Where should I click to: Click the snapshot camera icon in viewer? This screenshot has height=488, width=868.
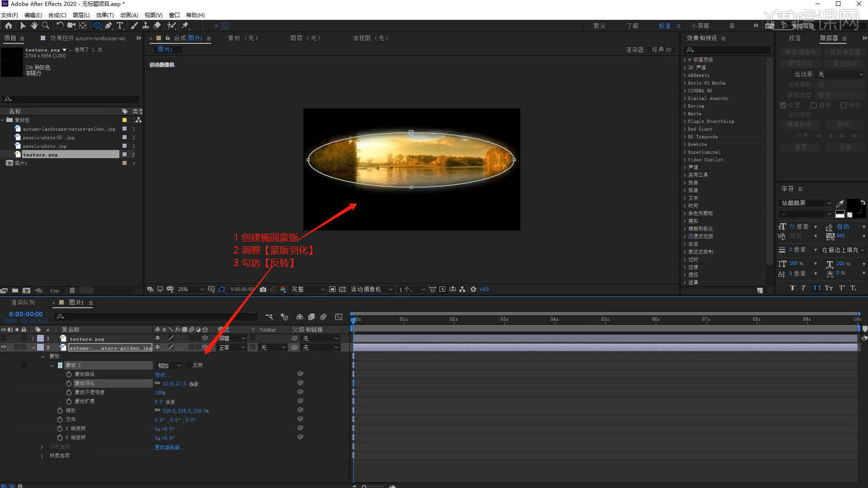[x=263, y=289]
